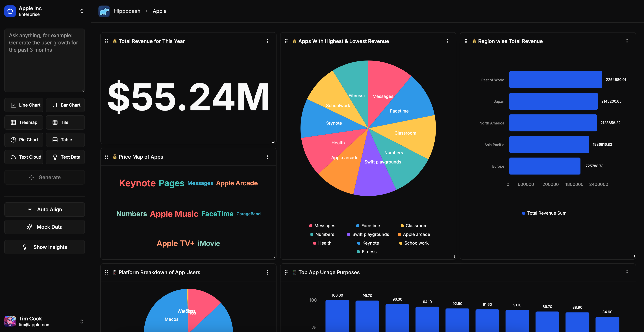Screen dimensions: 644x332
Task: Pick the Pie Chart type
Action: (24, 140)
